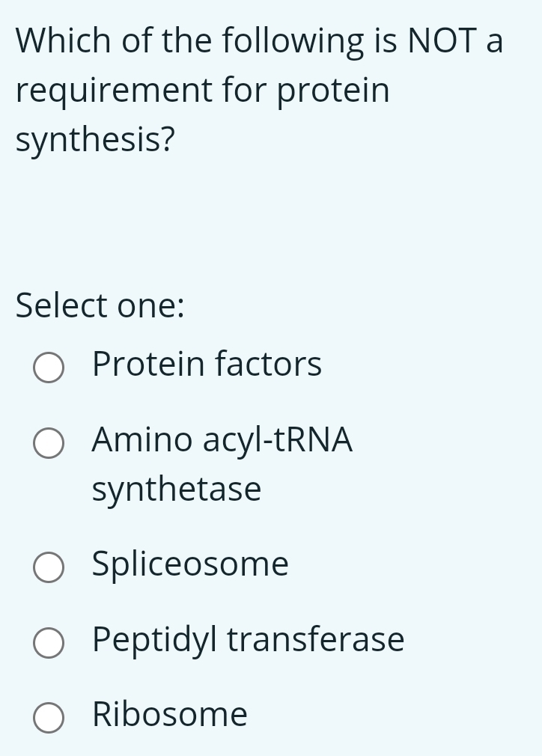The width and height of the screenshot is (542, 756).
Task: Click the word "factors" in first option
Action: click(x=269, y=365)
